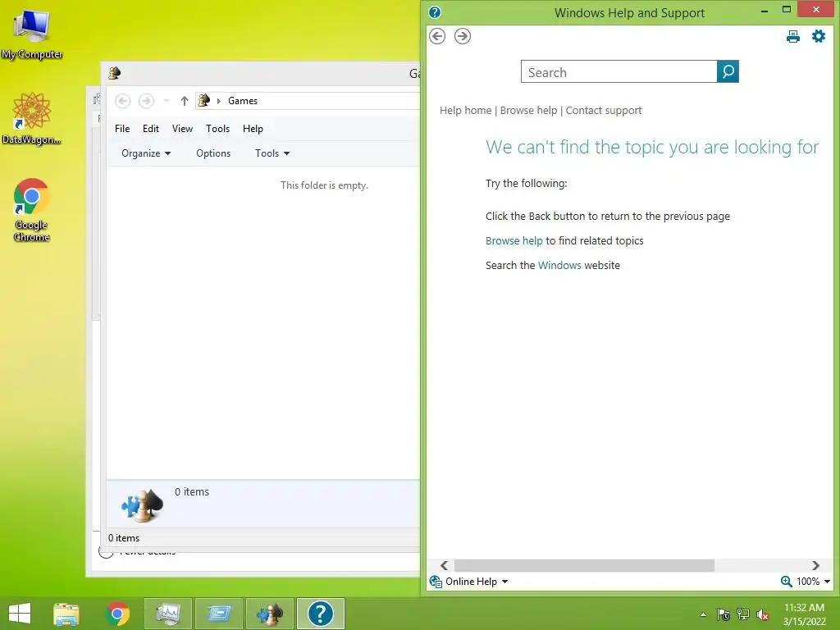Image resolution: width=840 pixels, height=630 pixels.
Task: Open File Explorer from taskbar
Action: (66, 614)
